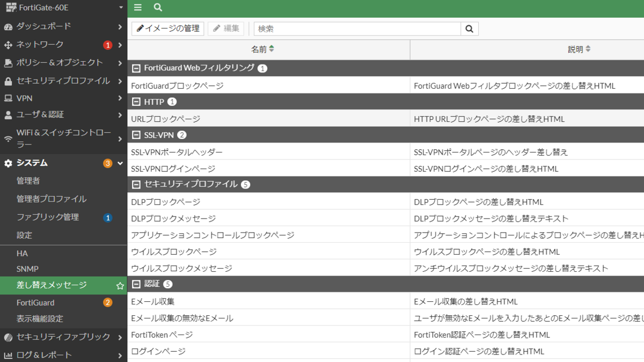
Task: Click the ユーザ＆認証 person icon
Action: pyautogui.click(x=8, y=114)
